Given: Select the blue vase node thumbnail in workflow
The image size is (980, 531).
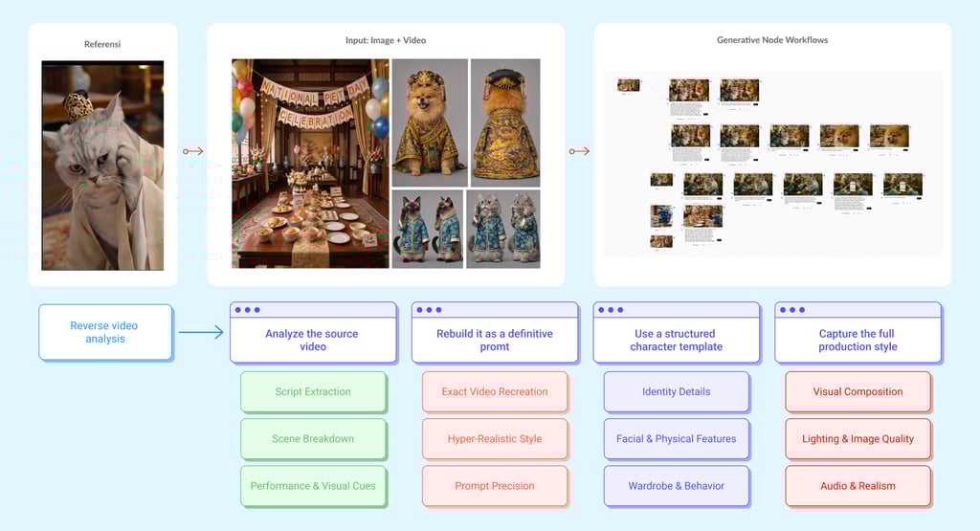Looking at the screenshot, I should click(661, 216).
